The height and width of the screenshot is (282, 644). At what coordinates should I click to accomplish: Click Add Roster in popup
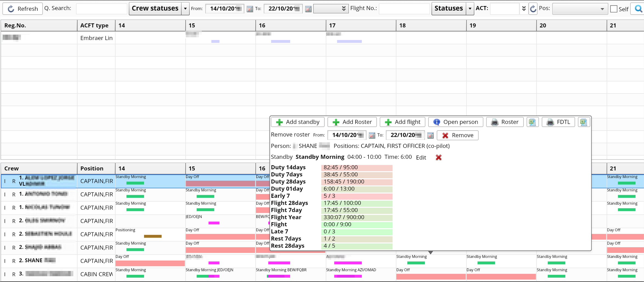pyautogui.click(x=352, y=122)
